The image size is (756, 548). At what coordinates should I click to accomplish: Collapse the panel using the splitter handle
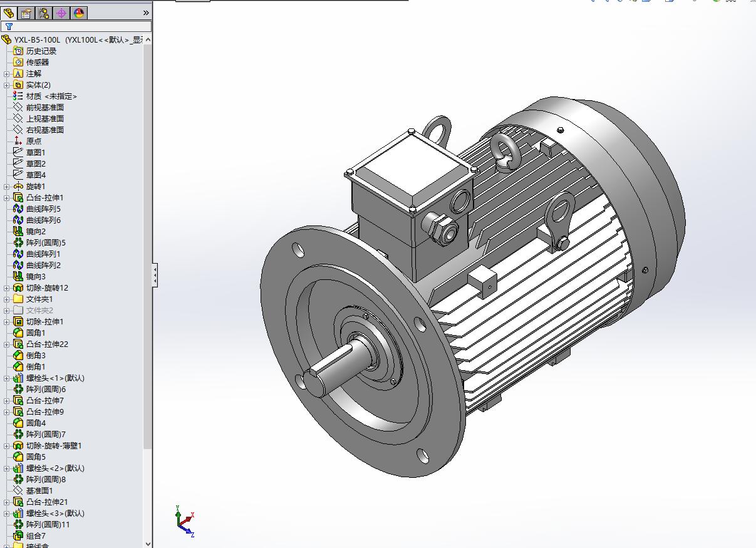(155, 275)
